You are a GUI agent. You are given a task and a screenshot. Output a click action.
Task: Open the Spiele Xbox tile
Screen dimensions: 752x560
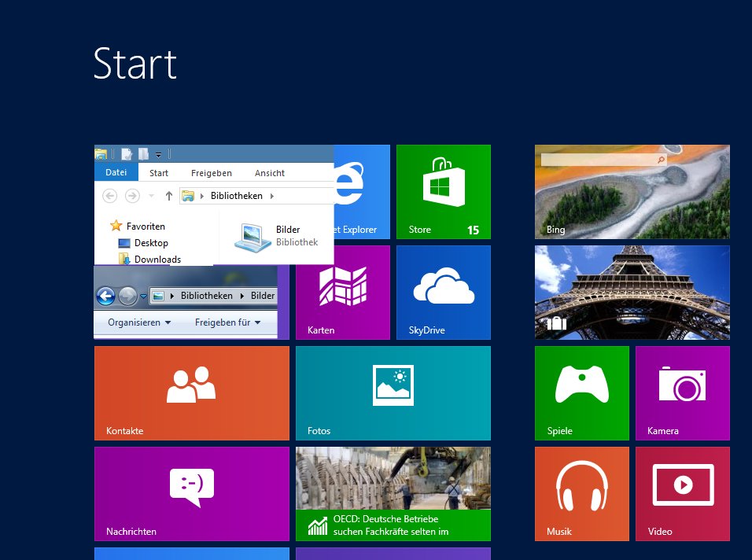(582, 393)
